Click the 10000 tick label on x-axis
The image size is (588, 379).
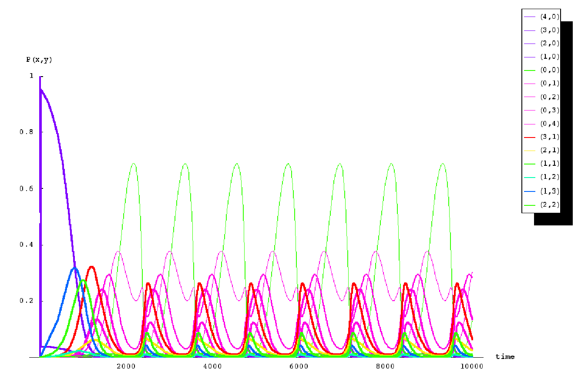pos(472,366)
